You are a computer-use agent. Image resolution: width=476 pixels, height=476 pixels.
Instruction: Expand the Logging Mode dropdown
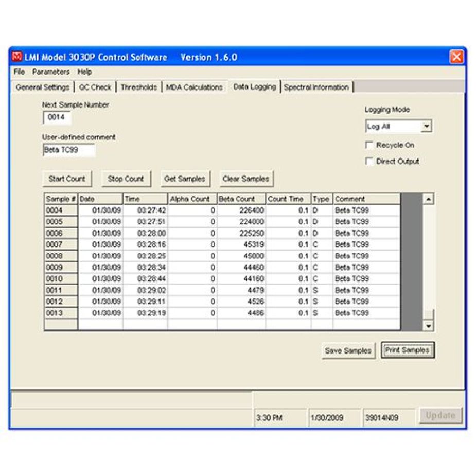point(426,127)
